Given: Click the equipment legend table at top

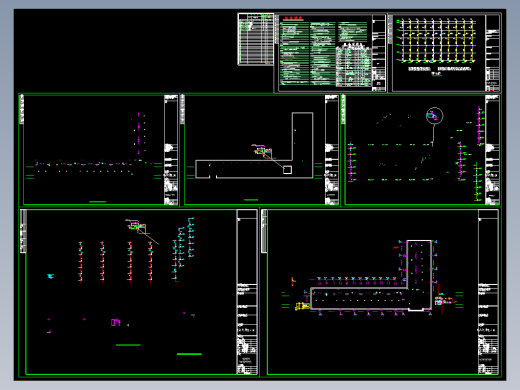Looking at the screenshot, I should click(x=256, y=39).
